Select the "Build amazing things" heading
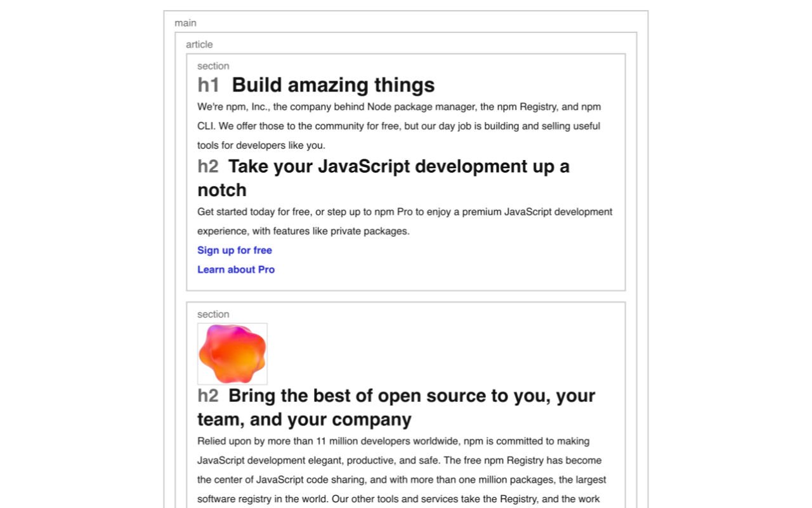This screenshot has height=508, width=812. (333, 85)
